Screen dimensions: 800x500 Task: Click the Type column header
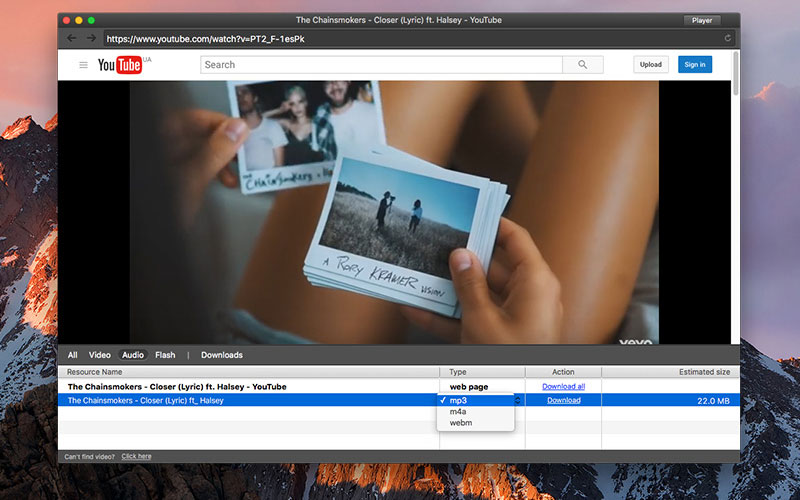482,372
